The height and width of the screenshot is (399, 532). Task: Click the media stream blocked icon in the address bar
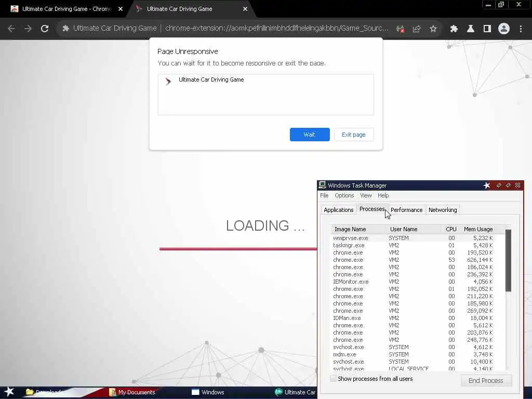[401, 29]
